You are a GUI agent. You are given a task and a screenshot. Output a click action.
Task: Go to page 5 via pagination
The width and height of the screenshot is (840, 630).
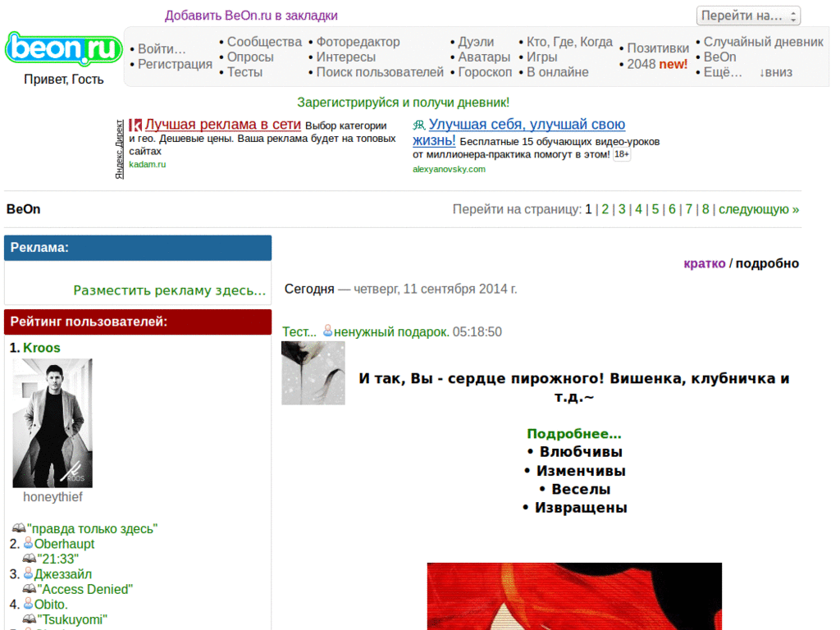(x=655, y=209)
